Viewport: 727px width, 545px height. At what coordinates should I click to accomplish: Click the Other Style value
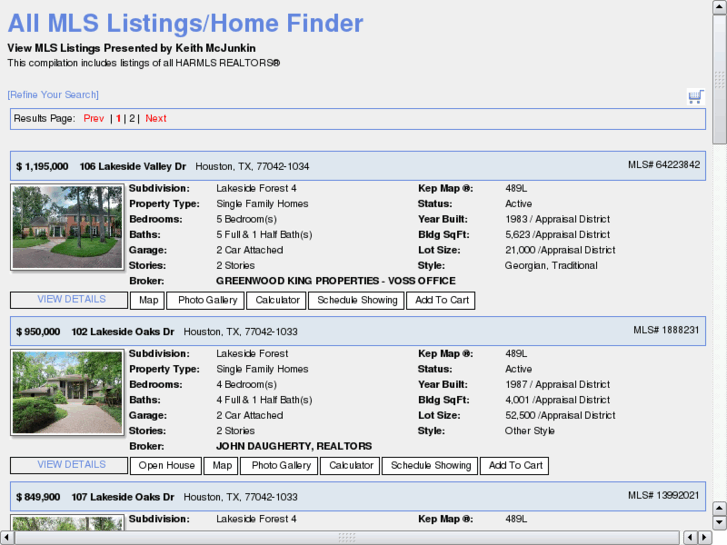[529, 431]
